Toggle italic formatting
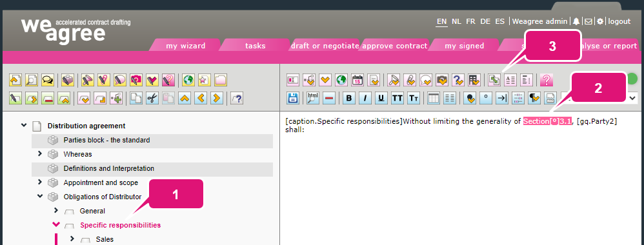 [365, 97]
